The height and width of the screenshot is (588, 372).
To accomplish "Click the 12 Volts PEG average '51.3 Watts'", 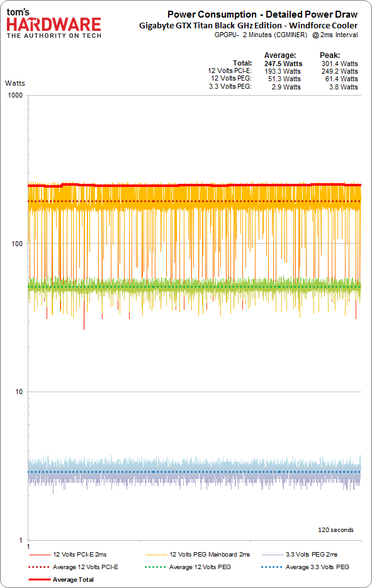I will [285, 79].
